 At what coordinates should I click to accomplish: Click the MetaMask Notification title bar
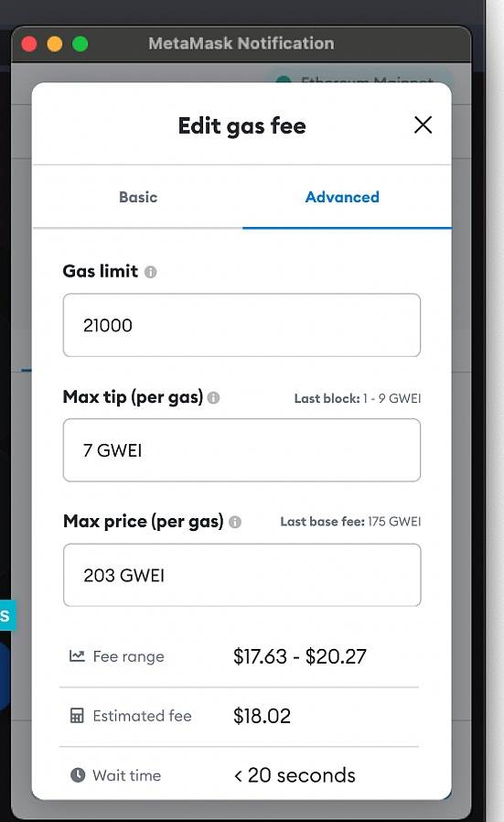pos(241,44)
